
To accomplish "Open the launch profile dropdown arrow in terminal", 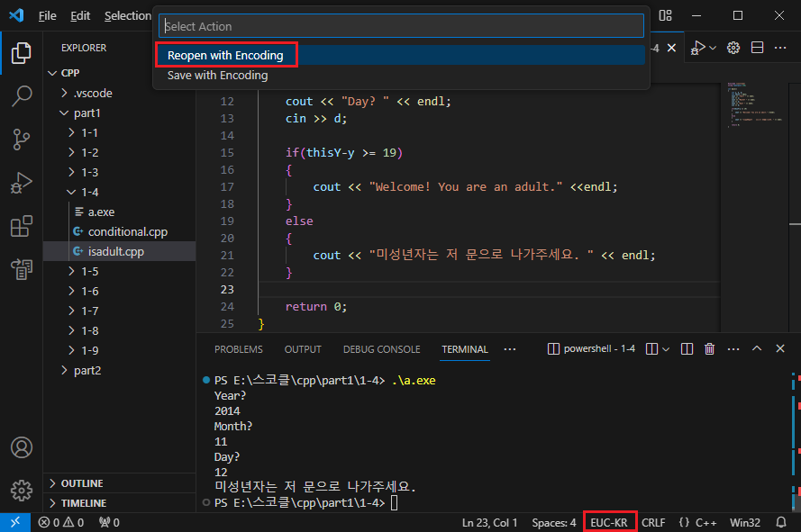I will [x=666, y=349].
